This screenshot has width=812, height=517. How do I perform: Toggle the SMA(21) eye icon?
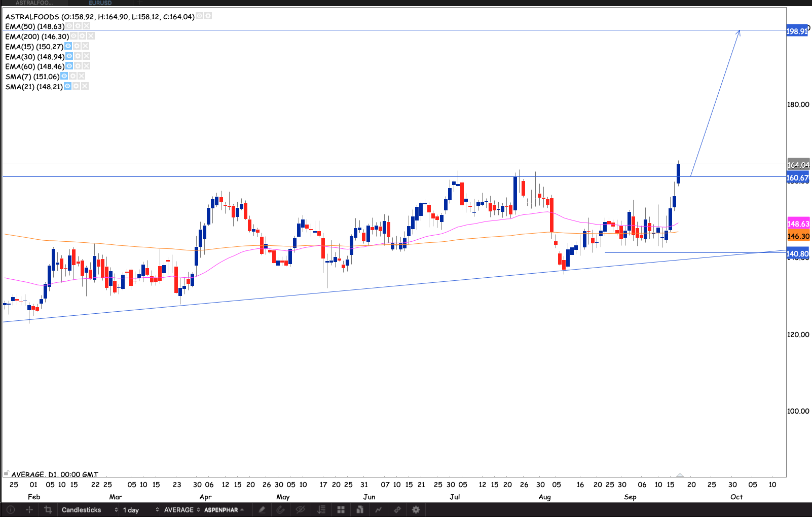pyautogui.click(x=67, y=86)
